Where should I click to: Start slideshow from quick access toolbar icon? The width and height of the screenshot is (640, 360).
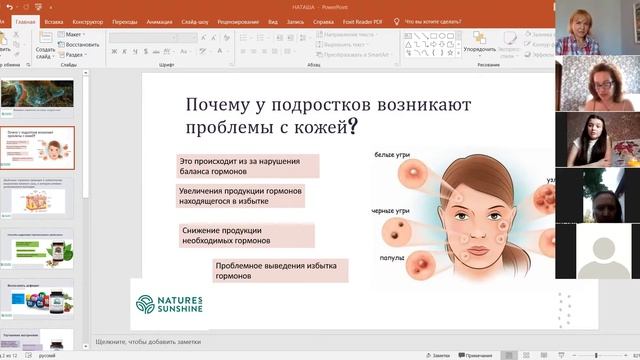pos(39,7)
